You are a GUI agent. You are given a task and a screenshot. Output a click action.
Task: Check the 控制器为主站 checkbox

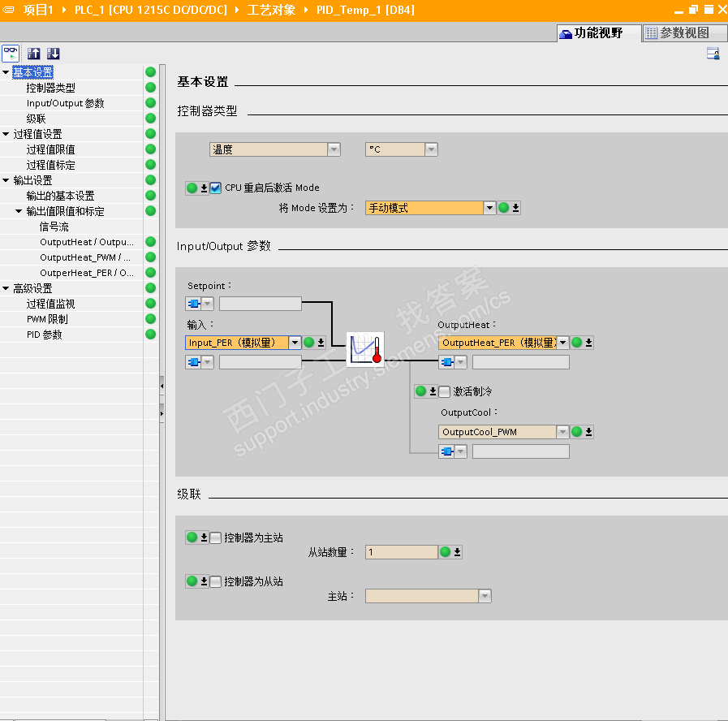click(215, 538)
